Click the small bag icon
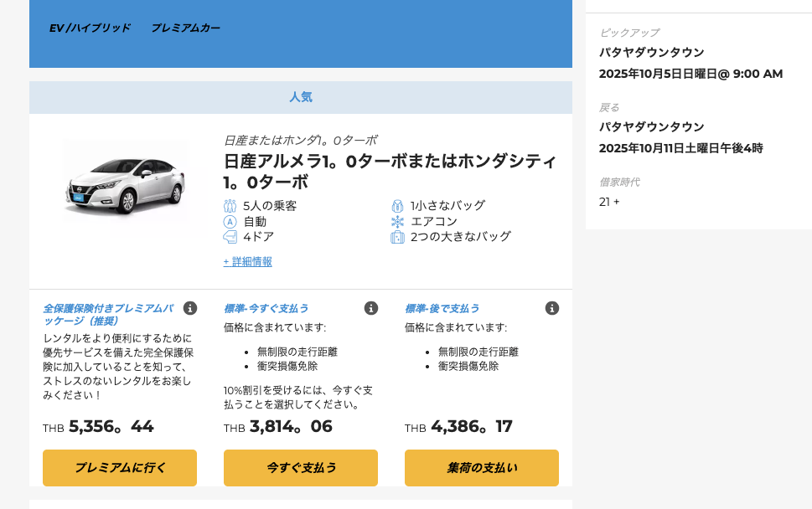812x509 pixels. coord(397,206)
